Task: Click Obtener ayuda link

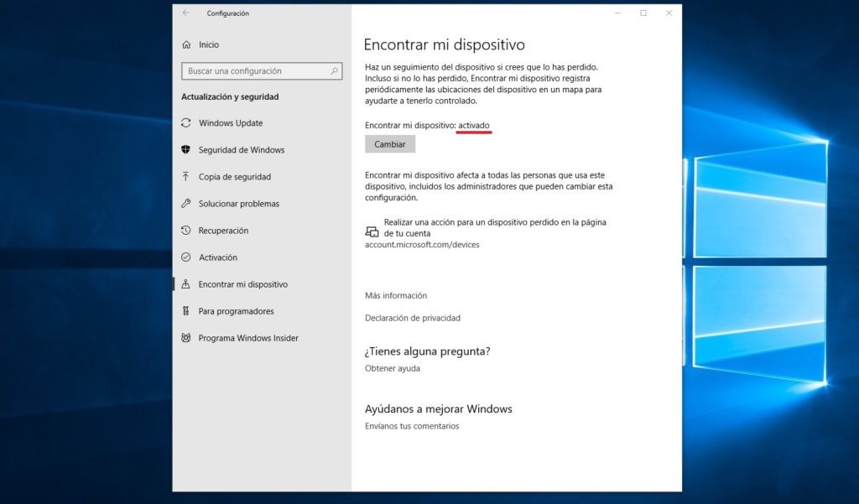Action: click(393, 368)
